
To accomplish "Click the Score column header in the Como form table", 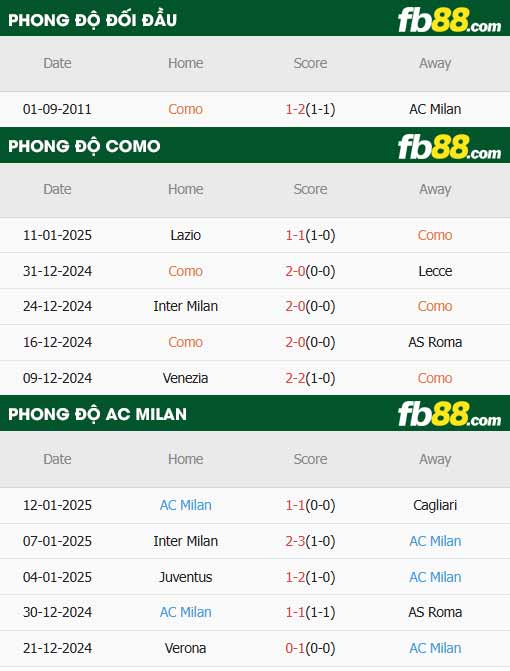I will point(310,189).
